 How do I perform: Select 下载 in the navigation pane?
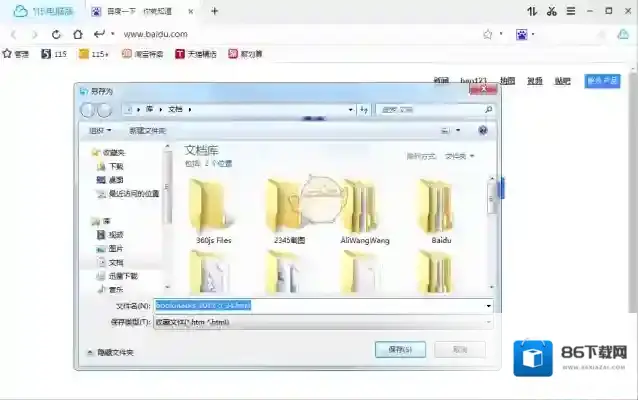pos(111,166)
